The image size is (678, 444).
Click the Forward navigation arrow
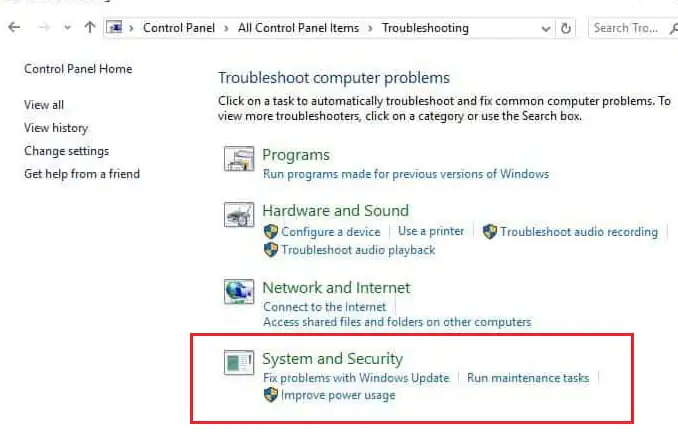42,28
